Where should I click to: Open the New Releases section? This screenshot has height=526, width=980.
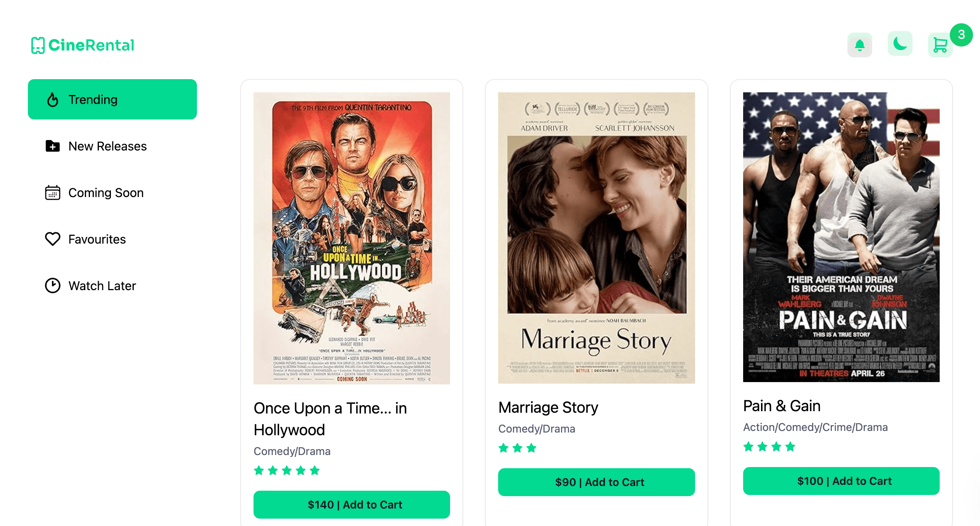point(107,146)
